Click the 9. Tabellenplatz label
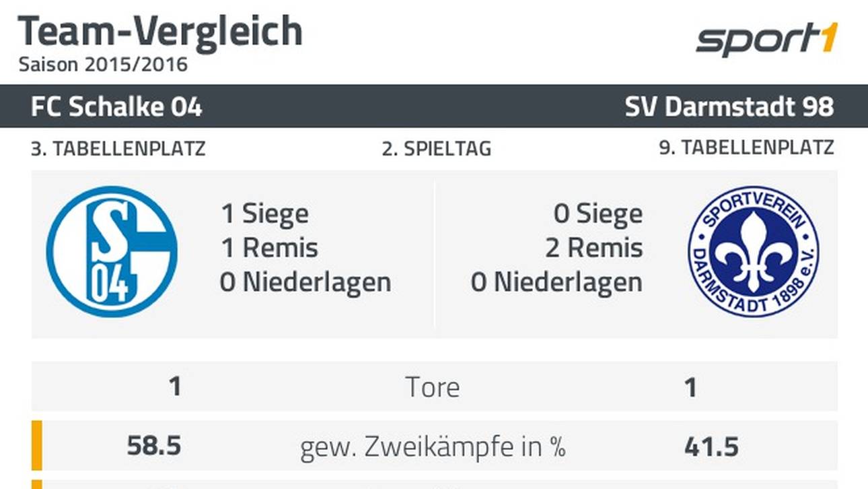Screen dimensions: 868x489 (x=747, y=148)
